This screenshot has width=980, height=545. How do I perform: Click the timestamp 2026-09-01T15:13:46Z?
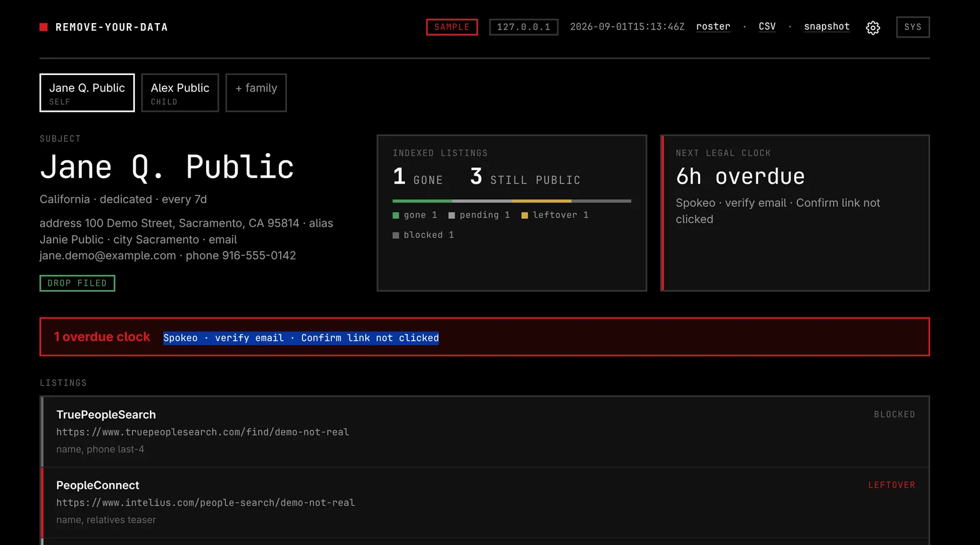pos(627,27)
